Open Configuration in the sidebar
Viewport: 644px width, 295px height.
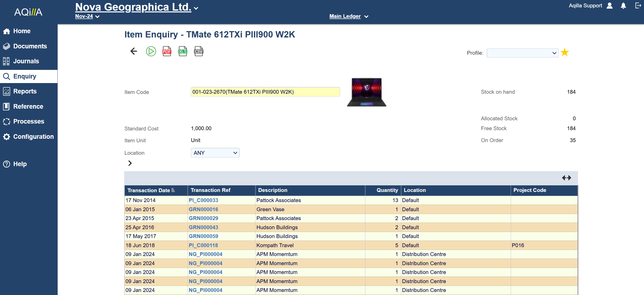click(33, 136)
